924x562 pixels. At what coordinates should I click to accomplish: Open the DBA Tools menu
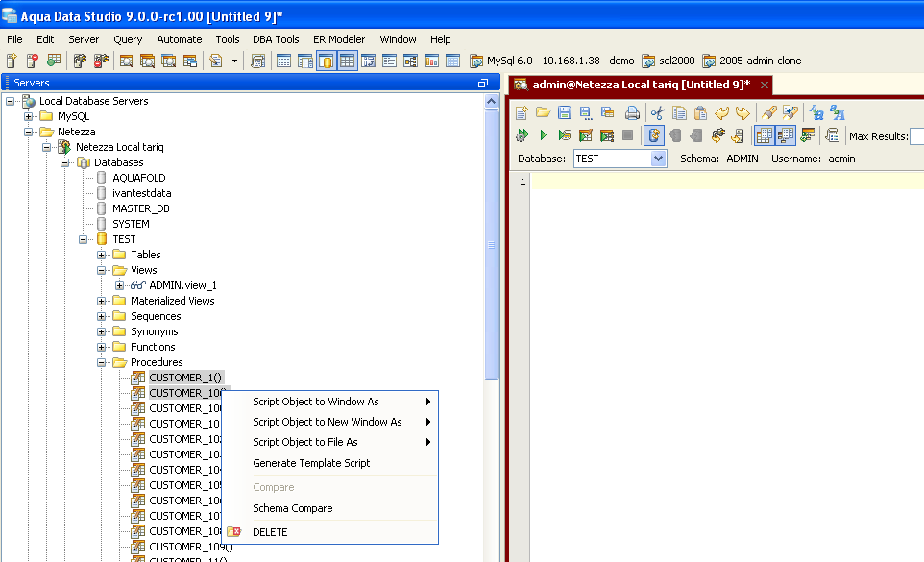coord(276,39)
